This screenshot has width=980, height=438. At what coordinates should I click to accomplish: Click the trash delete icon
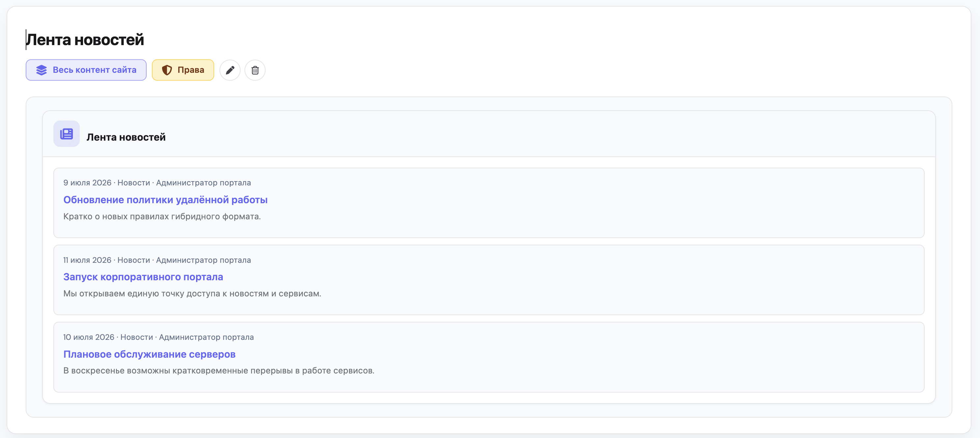coord(255,70)
